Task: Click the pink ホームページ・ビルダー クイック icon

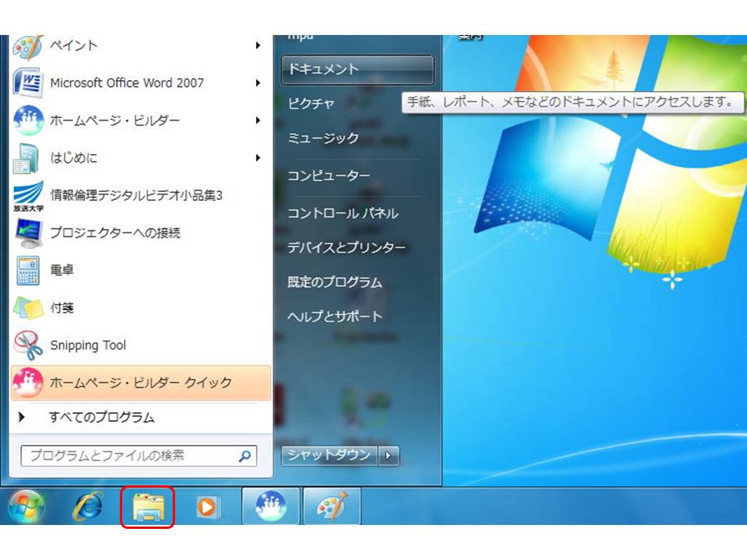Action: 28,383
